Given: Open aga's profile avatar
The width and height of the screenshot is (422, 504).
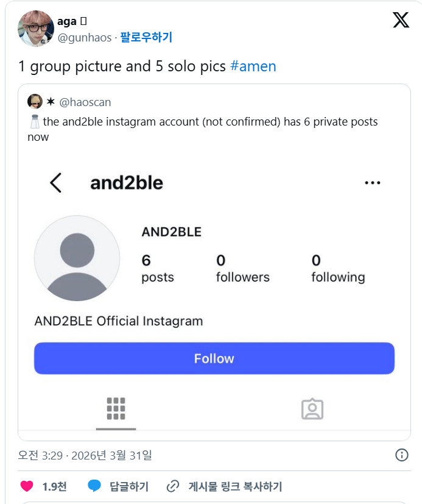Looking at the screenshot, I should 36,29.
